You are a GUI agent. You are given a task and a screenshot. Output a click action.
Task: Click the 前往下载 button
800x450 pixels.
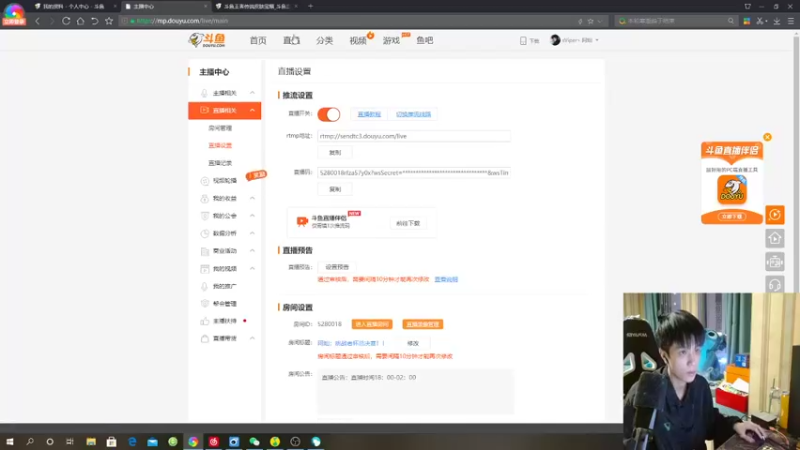[x=408, y=223]
